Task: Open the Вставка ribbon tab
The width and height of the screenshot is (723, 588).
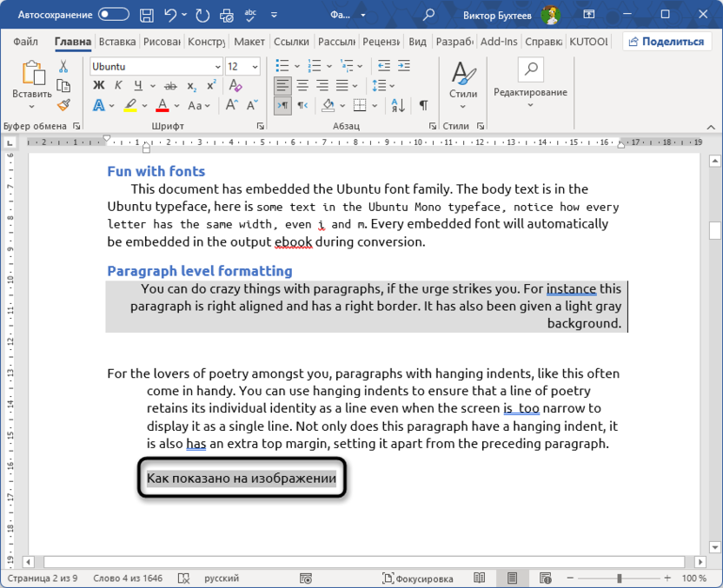Action: (117, 41)
